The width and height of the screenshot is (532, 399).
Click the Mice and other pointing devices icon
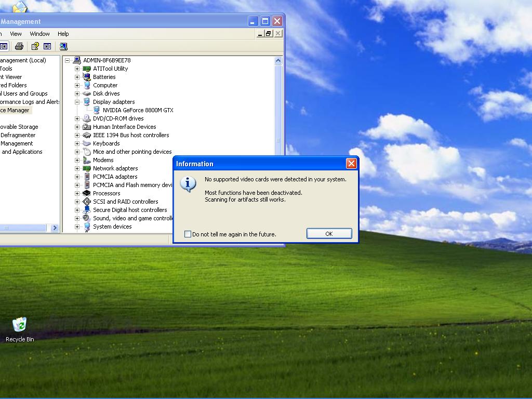(87, 152)
